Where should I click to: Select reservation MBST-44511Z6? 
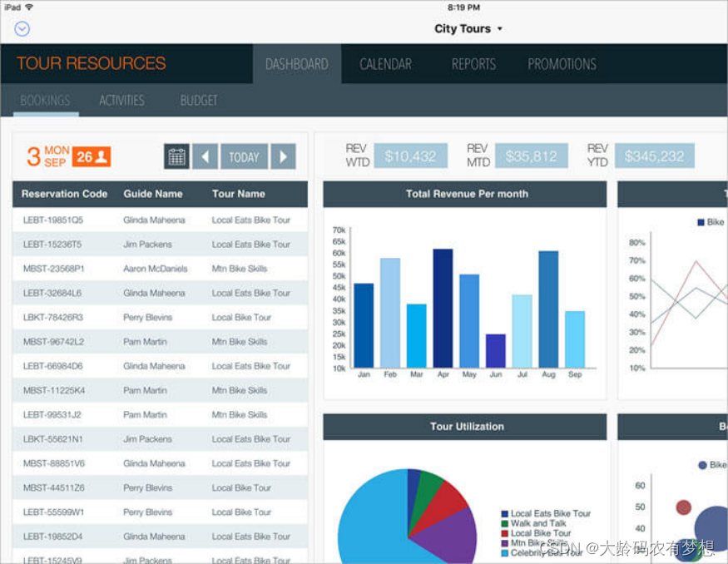(161, 487)
